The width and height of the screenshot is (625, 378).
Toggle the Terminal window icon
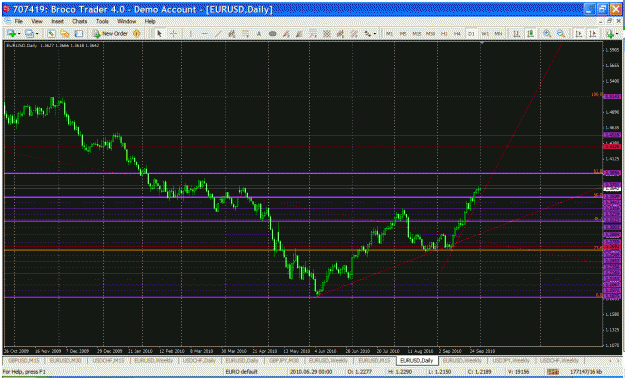(79, 34)
